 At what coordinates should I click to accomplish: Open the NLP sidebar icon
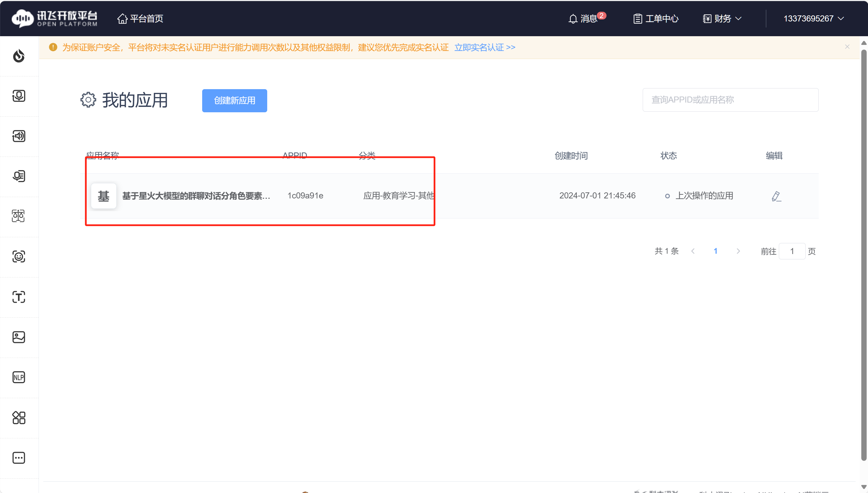(19, 377)
